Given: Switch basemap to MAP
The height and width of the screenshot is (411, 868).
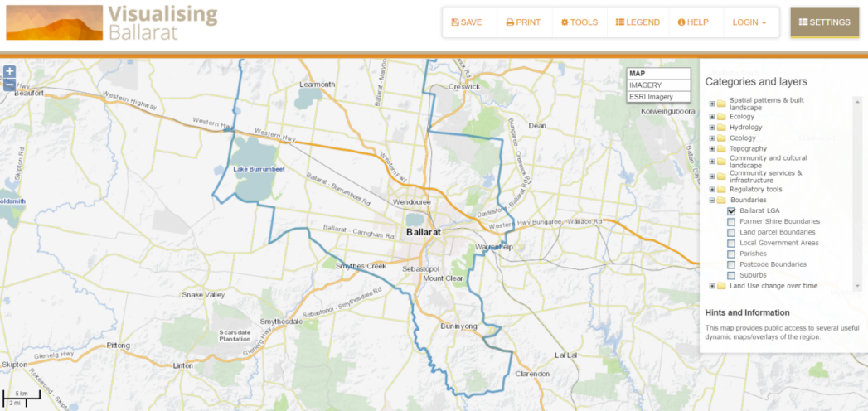Looking at the screenshot, I should pyautogui.click(x=659, y=74).
